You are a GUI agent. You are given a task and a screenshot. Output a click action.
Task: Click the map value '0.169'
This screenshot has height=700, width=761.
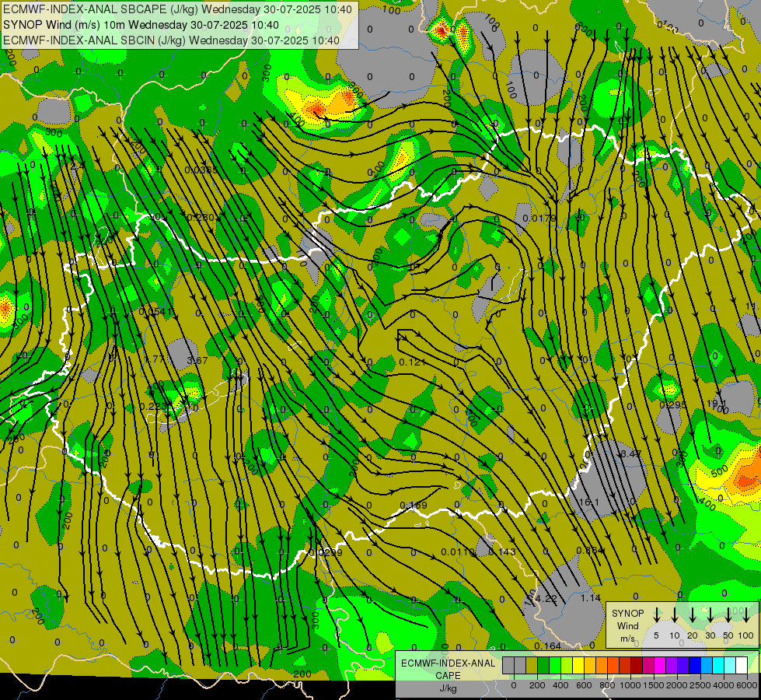414,506
